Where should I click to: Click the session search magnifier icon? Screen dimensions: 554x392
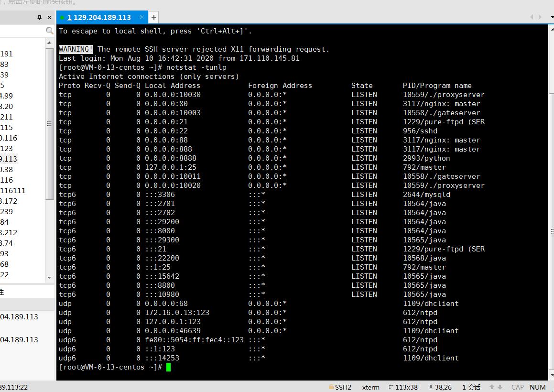[x=50, y=31]
